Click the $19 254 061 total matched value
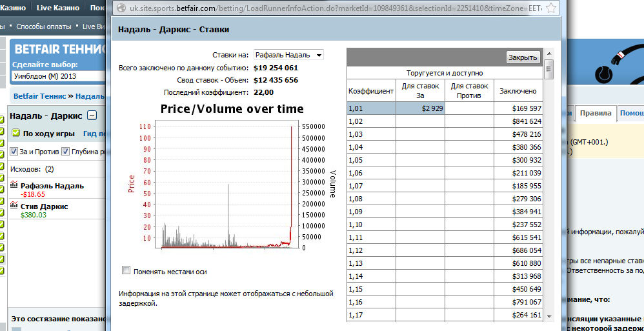 276,68
